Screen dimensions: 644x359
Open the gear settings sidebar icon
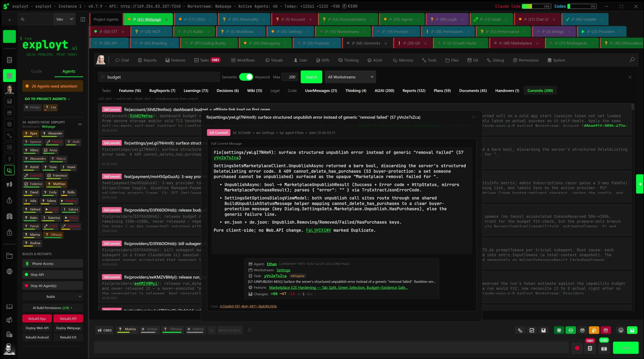click(x=10, y=124)
